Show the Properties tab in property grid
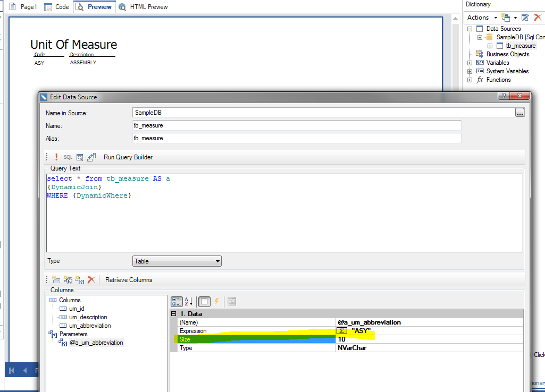This screenshot has height=392, width=545. click(x=204, y=302)
